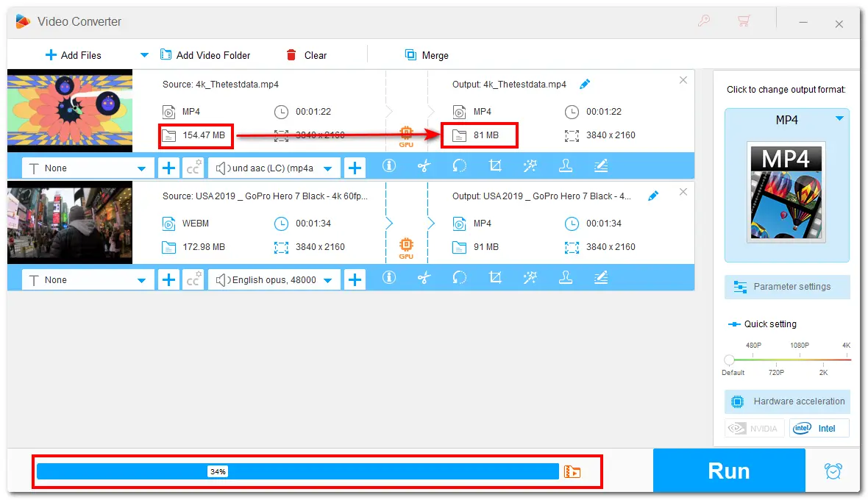Open output folder icon beside progress bar
Viewport: 868px width, 500px height.
tap(572, 472)
